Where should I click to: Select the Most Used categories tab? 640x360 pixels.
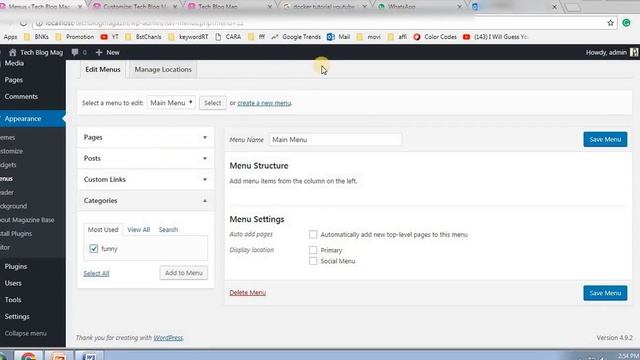pyautogui.click(x=103, y=229)
